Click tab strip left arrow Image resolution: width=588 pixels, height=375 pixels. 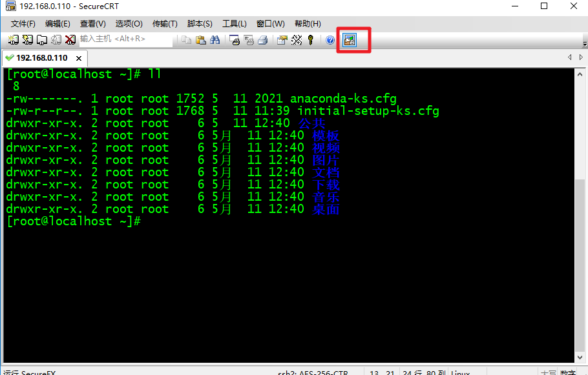(570, 57)
